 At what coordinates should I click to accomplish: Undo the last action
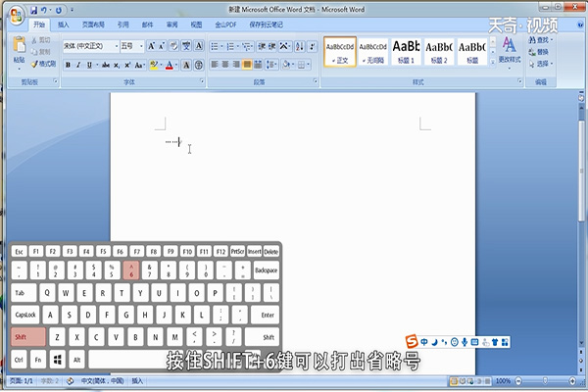tap(44, 10)
